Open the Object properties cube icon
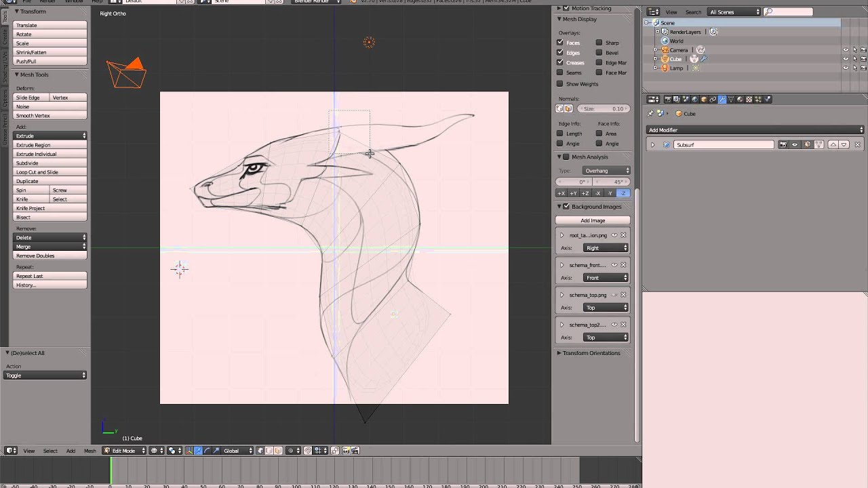This screenshot has width=868, height=488. [x=704, y=99]
